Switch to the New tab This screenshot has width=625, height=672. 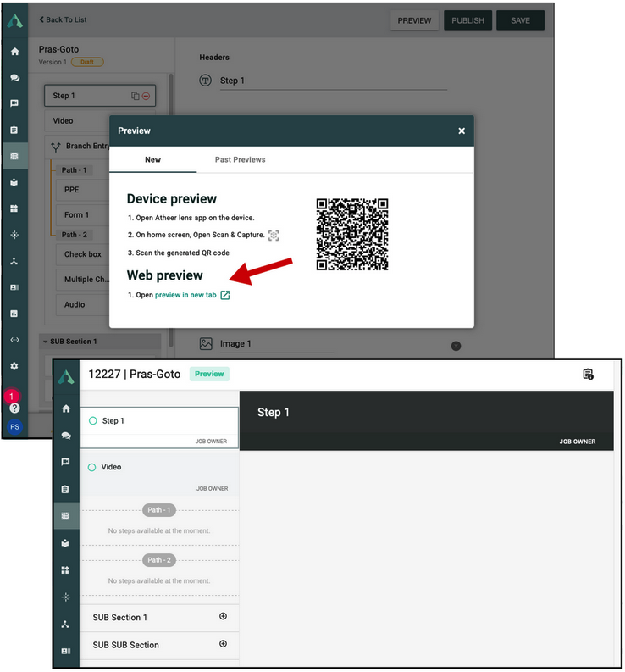152,160
